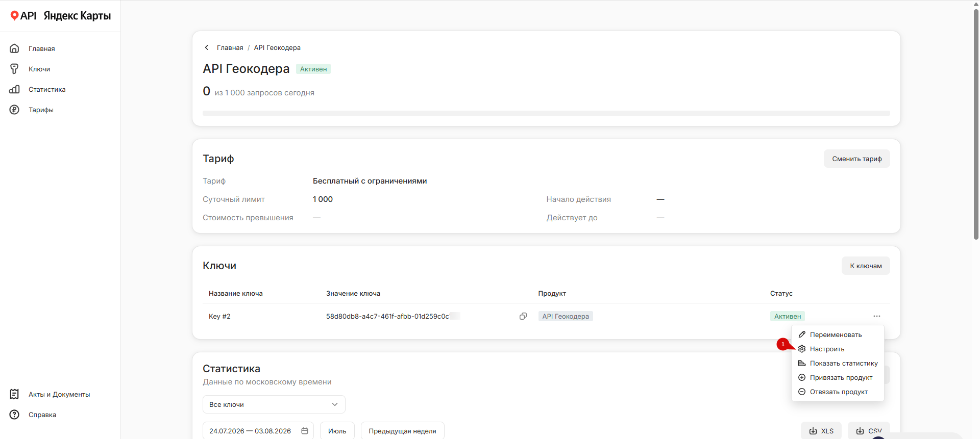Click the Суточный лимит label

click(234, 199)
